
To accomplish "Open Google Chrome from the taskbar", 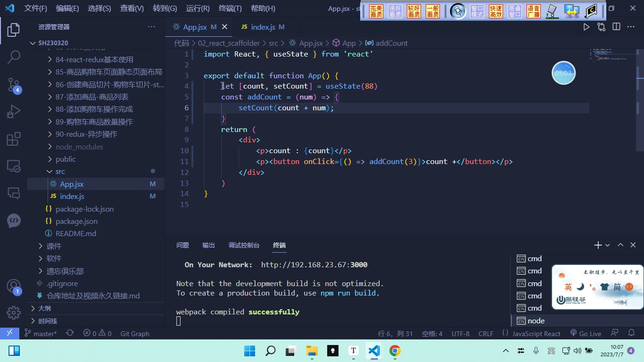I will pos(395,351).
